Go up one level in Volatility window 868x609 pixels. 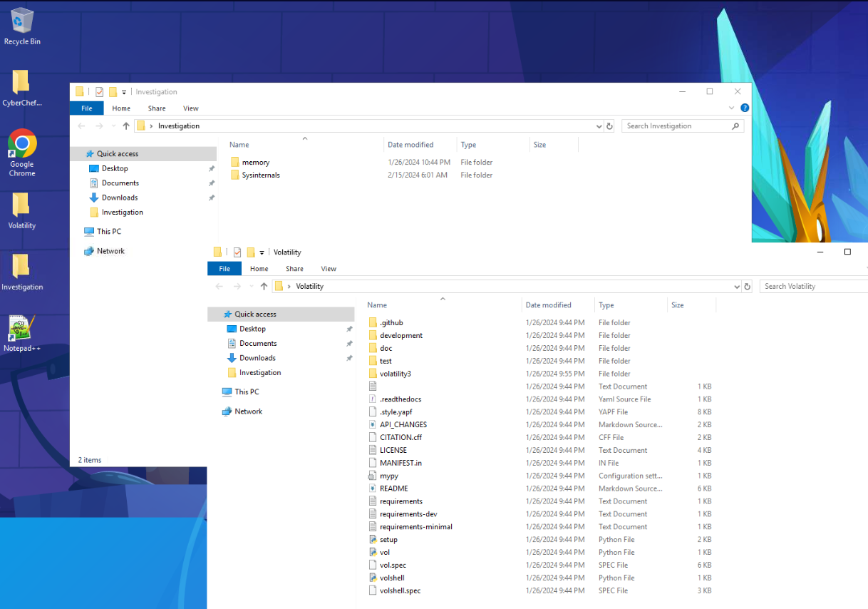point(264,287)
